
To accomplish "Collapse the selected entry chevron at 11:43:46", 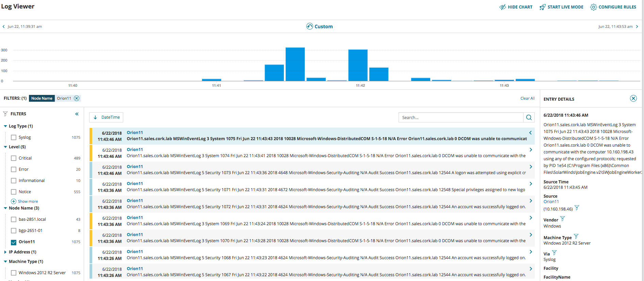I will coord(530,133).
